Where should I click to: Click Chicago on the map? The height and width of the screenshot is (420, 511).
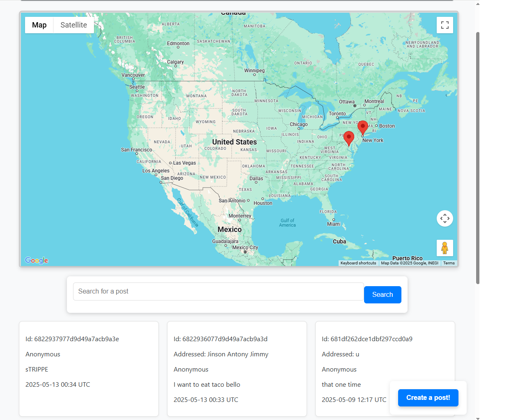pyautogui.click(x=299, y=124)
